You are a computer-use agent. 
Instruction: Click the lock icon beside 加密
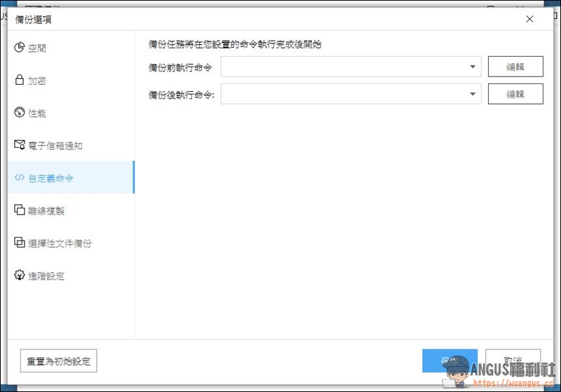[19, 80]
